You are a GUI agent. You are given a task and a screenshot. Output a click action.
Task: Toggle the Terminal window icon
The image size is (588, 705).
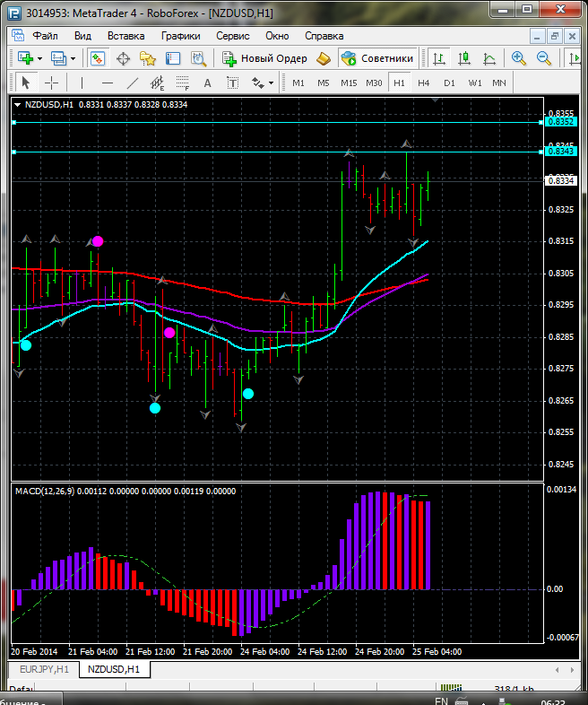coord(173,58)
